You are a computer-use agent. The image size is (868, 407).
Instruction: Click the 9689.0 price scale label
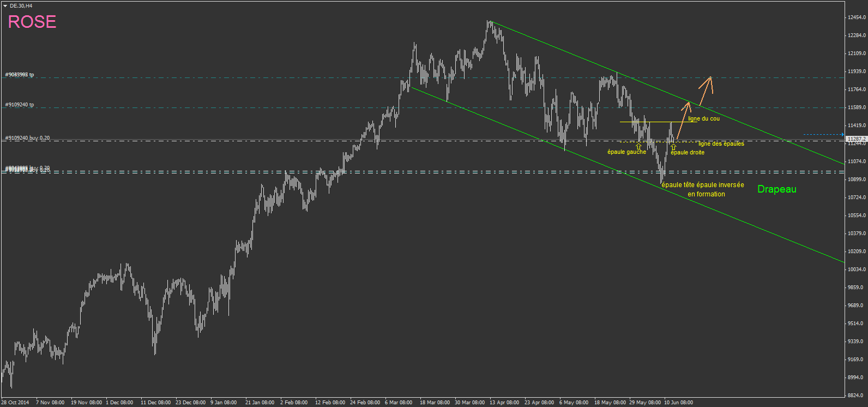(x=857, y=306)
